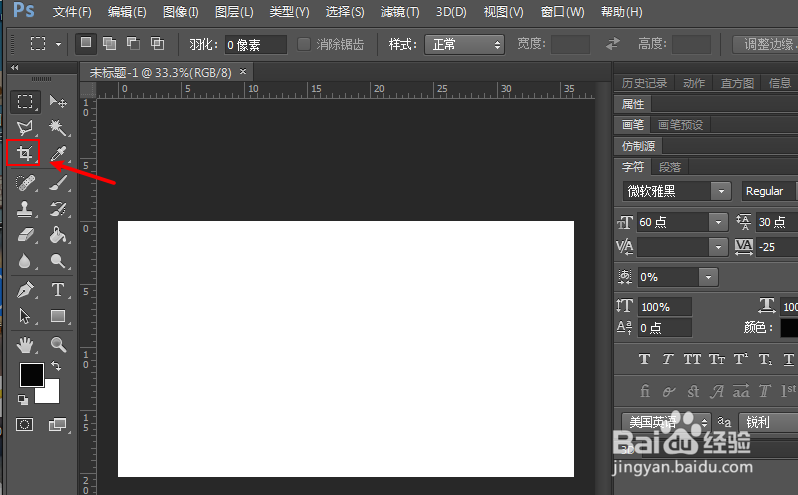Toggle Superscript text style

point(740,360)
